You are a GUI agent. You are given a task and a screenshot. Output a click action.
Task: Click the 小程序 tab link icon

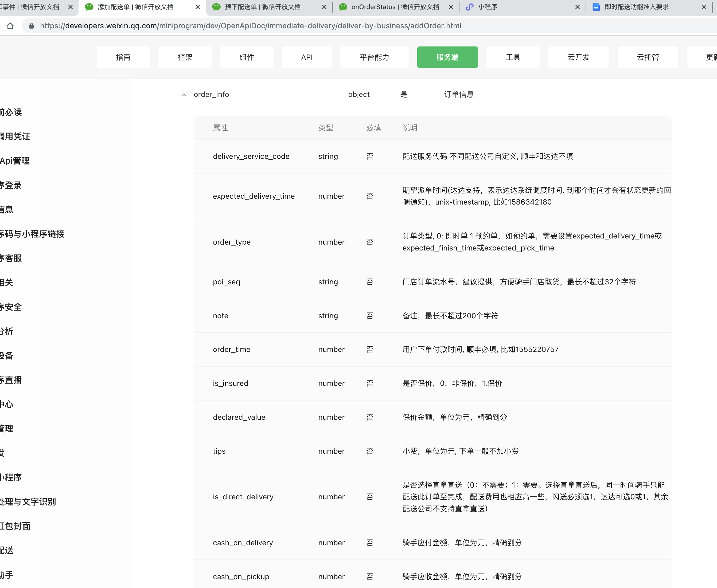[x=469, y=7]
